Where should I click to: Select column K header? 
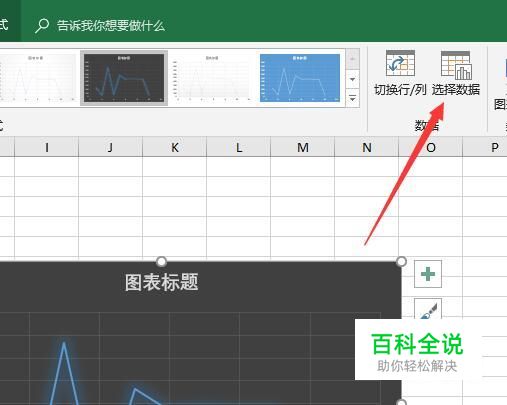[x=174, y=147]
